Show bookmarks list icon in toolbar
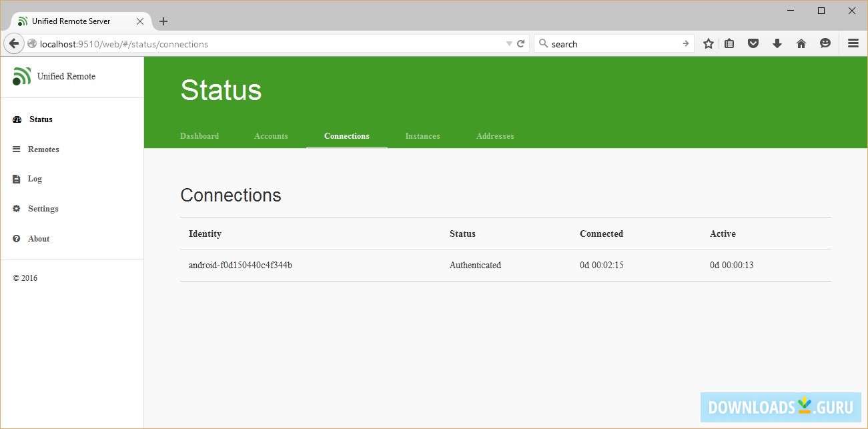Screen dimensions: 868x429 tap(729, 43)
